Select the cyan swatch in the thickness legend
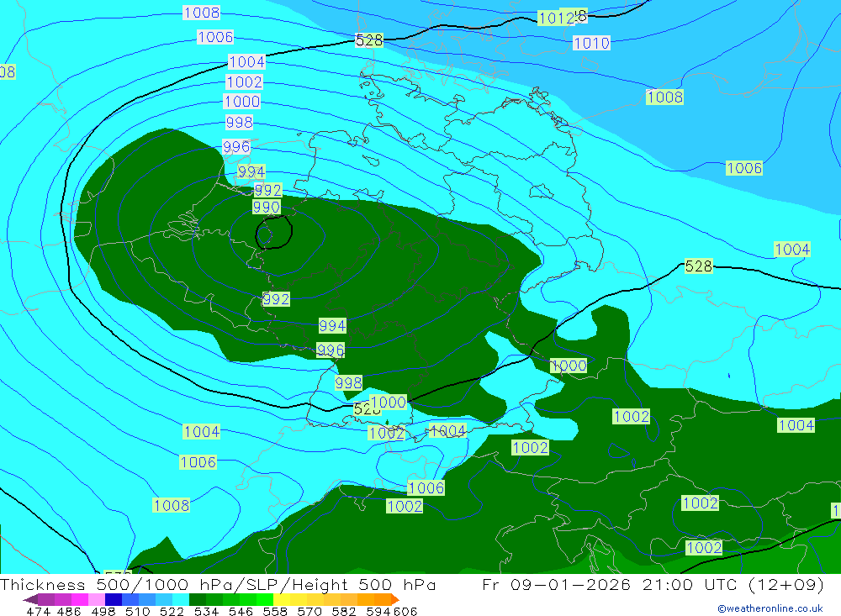This screenshot has height=616, width=841. point(181,599)
